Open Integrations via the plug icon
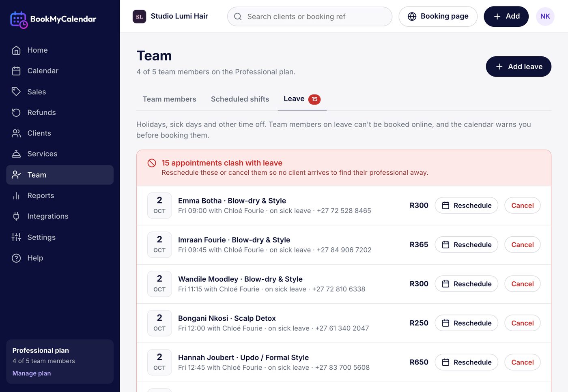 (16, 216)
